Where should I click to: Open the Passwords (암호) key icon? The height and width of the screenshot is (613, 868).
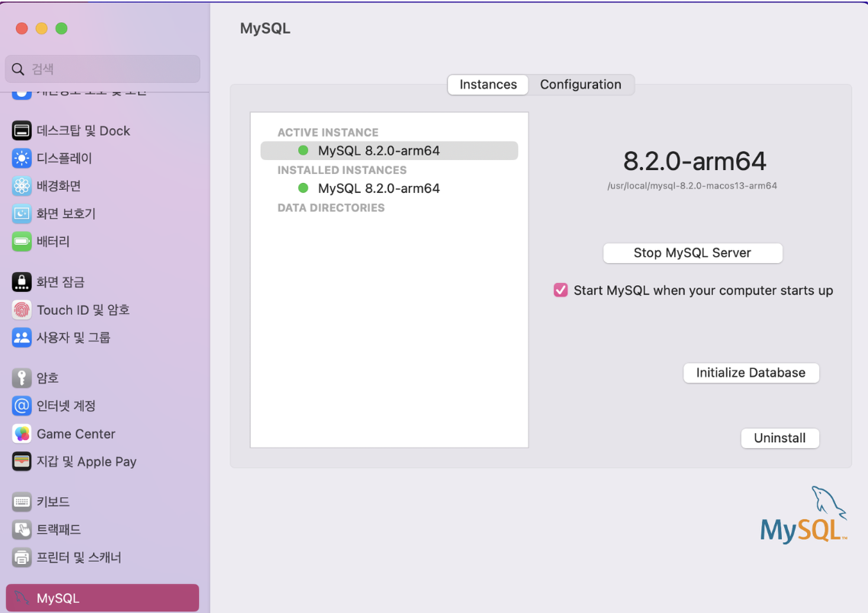tap(21, 378)
